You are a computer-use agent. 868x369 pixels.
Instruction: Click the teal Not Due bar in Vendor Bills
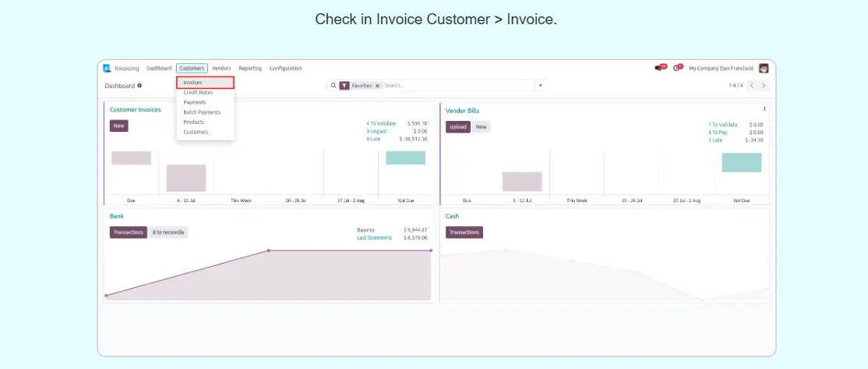[741, 162]
